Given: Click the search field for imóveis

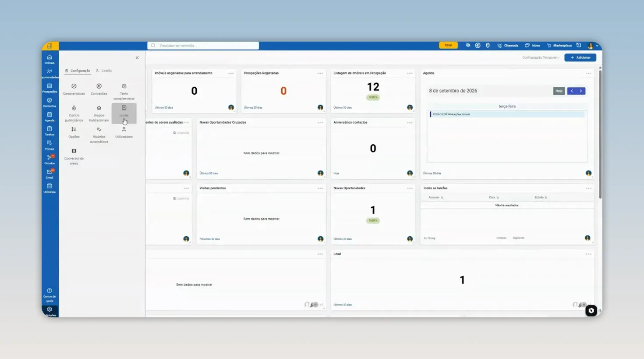Looking at the screenshot, I should point(203,46).
